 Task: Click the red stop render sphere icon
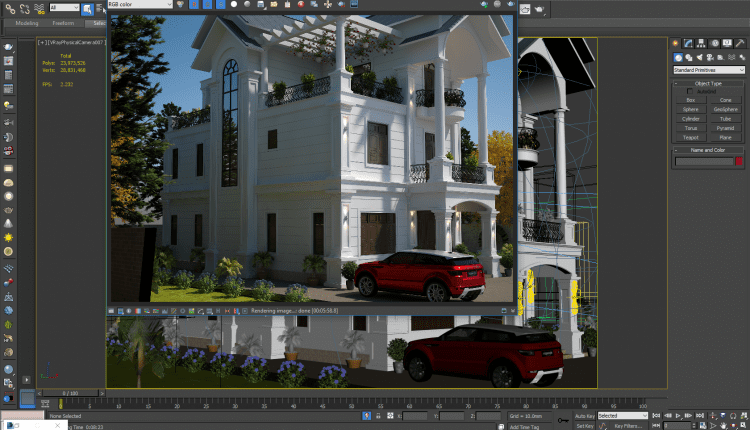pyautogui.click(x=301, y=4)
